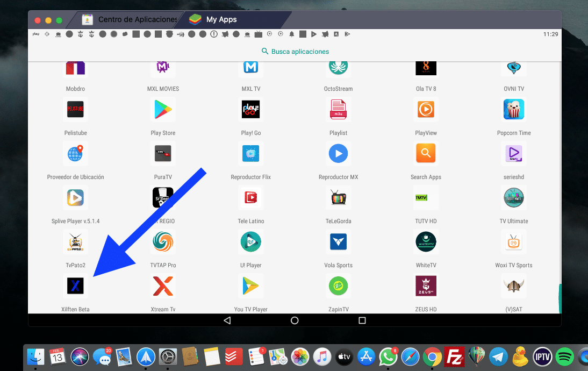
Task: Launch Pelistube
Action: [75, 110]
